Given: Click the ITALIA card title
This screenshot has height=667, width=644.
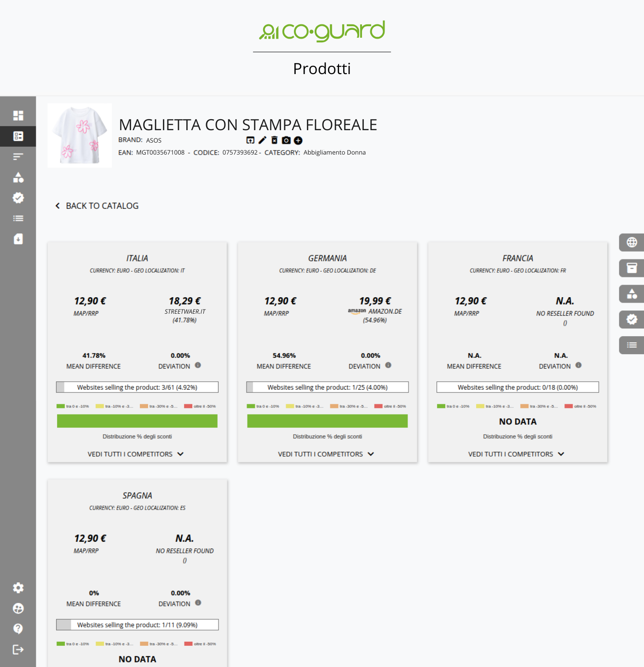Looking at the screenshot, I should pos(137,258).
